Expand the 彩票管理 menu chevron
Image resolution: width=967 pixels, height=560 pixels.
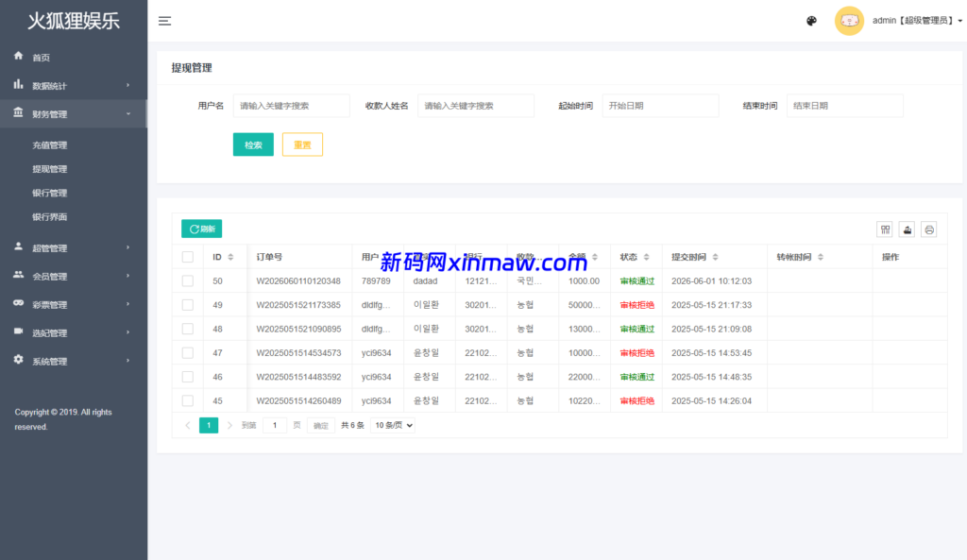128,304
